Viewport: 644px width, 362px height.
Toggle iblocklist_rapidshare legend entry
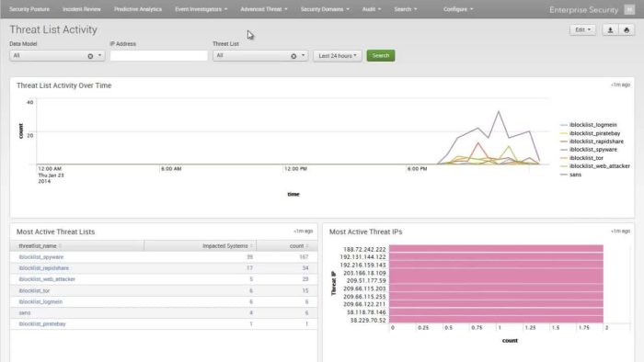pos(592,141)
